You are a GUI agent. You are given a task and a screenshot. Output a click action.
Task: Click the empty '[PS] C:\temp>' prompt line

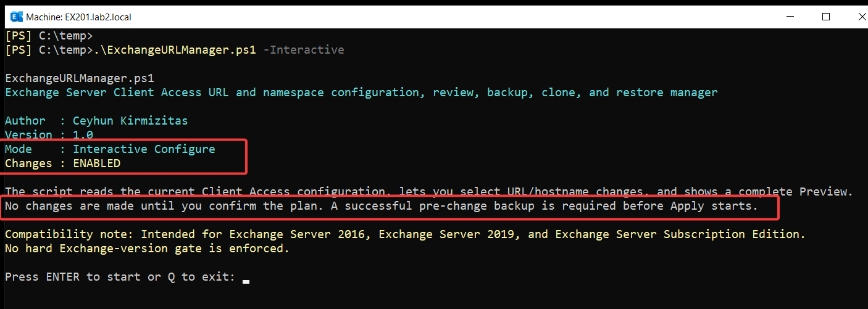(49, 36)
